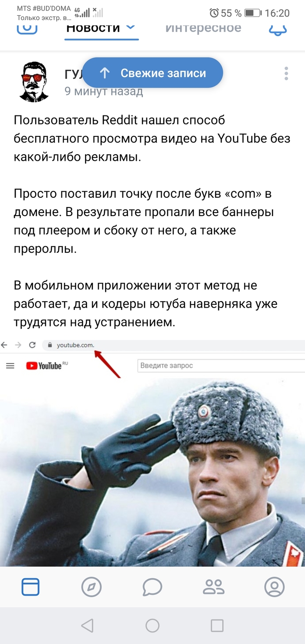
Task: Tap the post text about Reddit user
Action: [152, 138]
